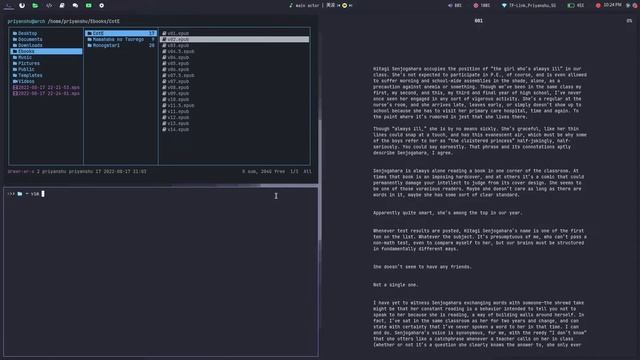This screenshot has height=360, width=640.
Task: Click the Wi-Fi network icon
Action: (x=504, y=5)
